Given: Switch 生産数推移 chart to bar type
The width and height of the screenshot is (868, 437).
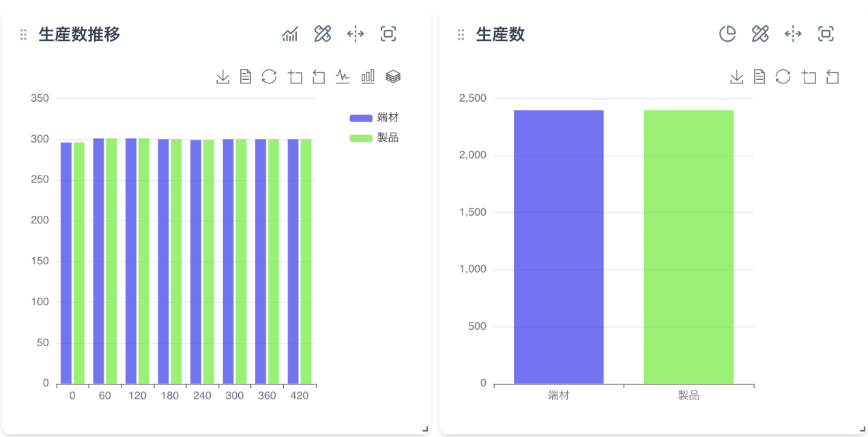Looking at the screenshot, I should 368,76.
